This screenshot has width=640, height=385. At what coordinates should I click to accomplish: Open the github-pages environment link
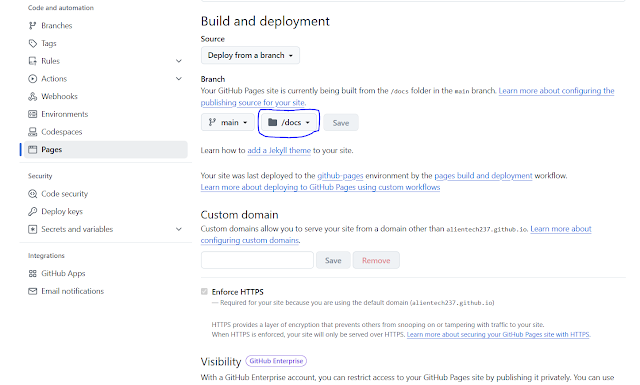pyautogui.click(x=340, y=176)
